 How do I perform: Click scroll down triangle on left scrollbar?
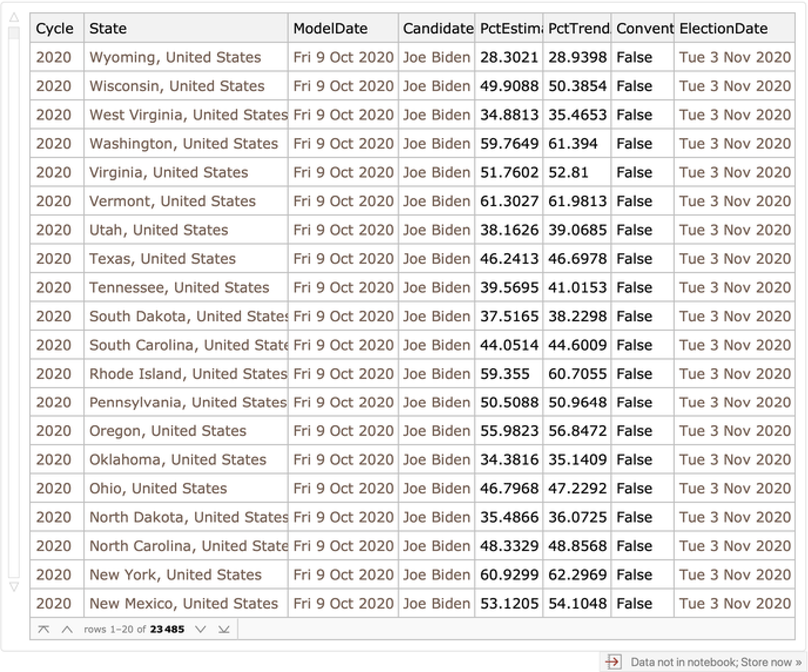[14, 586]
